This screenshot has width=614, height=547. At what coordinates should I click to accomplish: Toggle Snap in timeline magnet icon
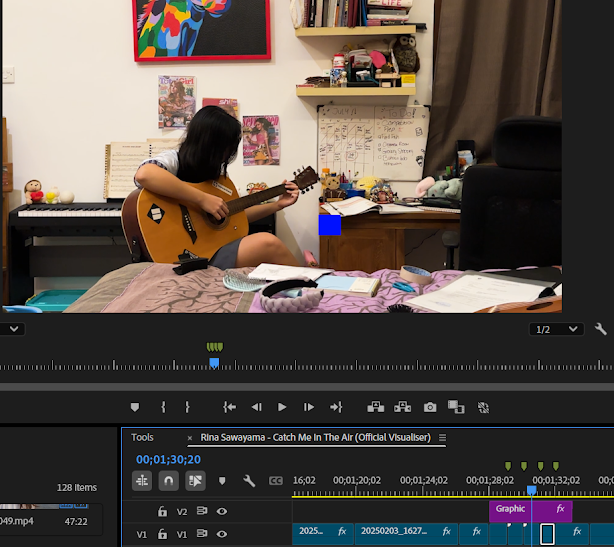click(x=168, y=481)
